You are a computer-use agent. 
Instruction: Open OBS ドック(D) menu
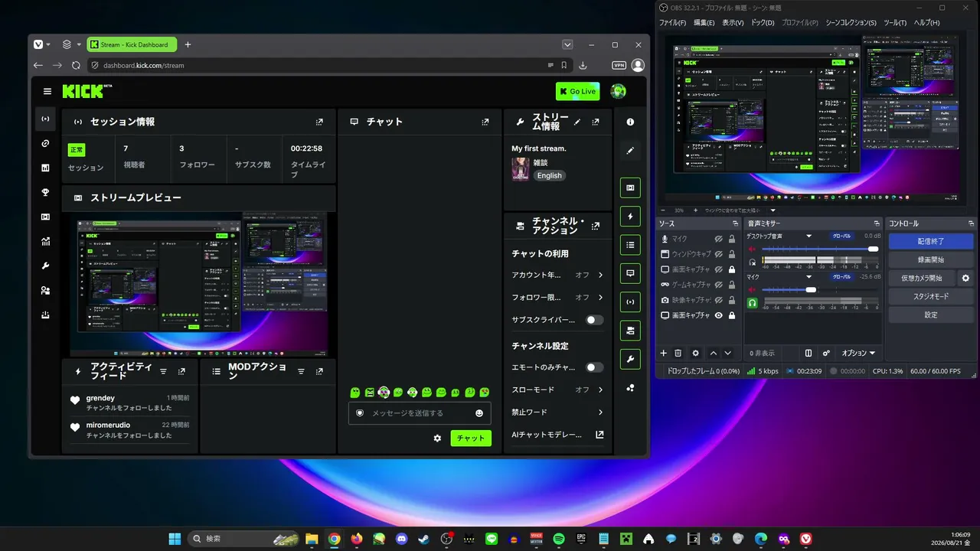tap(763, 23)
